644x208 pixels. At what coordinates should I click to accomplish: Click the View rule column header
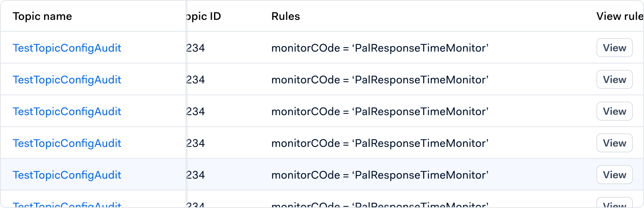(x=620, y=16)
